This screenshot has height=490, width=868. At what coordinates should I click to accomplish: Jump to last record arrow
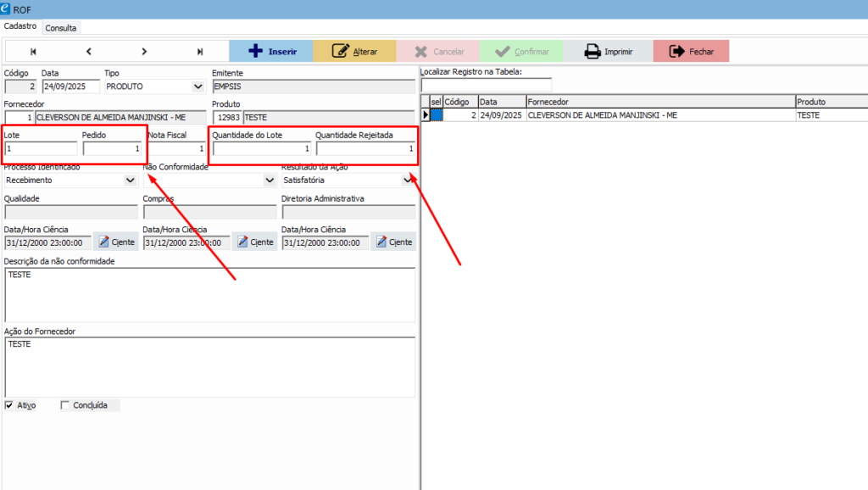tap(200, 52)
